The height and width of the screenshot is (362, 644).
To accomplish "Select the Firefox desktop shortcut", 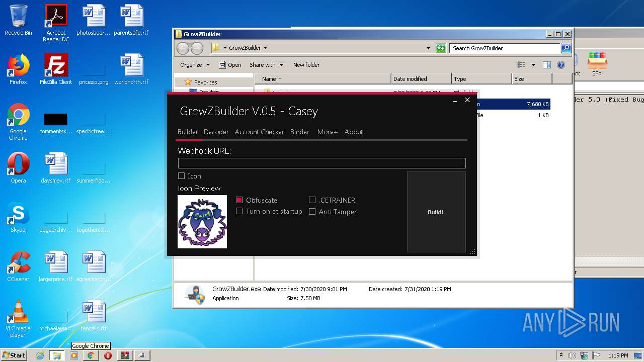I will coord(18,69).
